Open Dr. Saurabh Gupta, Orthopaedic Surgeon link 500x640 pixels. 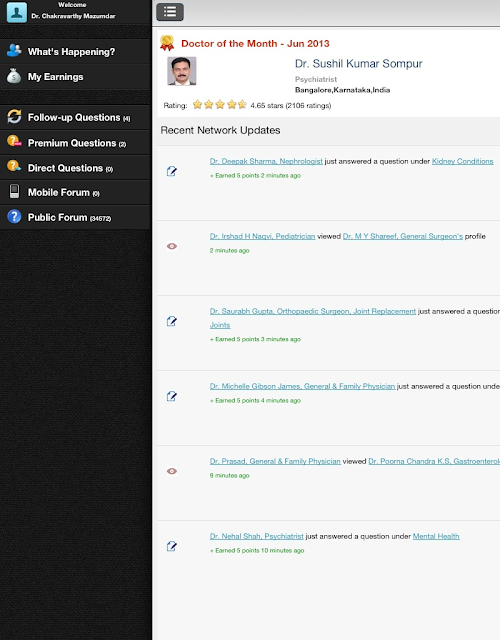click(x=313, y=311)
